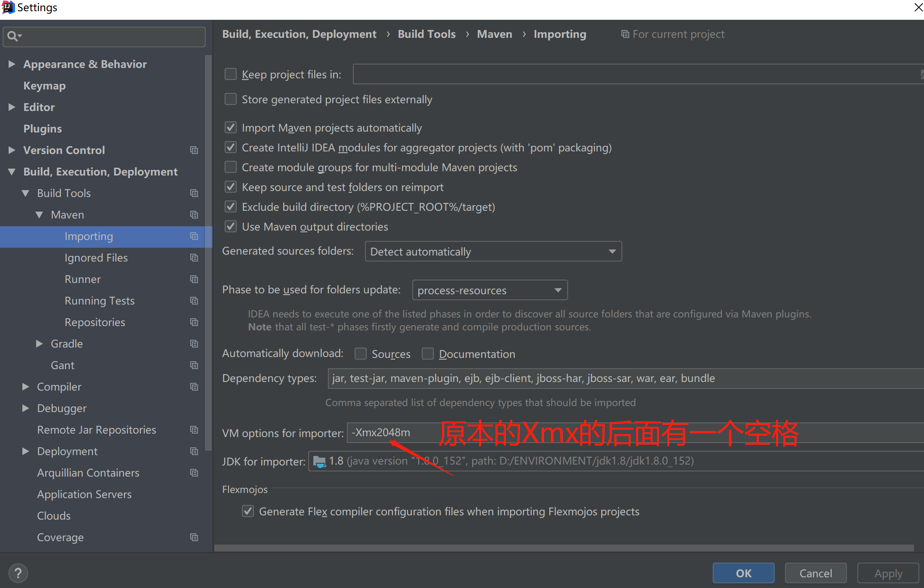Enable Keep project files in checkbox

[x=231, y=74]
